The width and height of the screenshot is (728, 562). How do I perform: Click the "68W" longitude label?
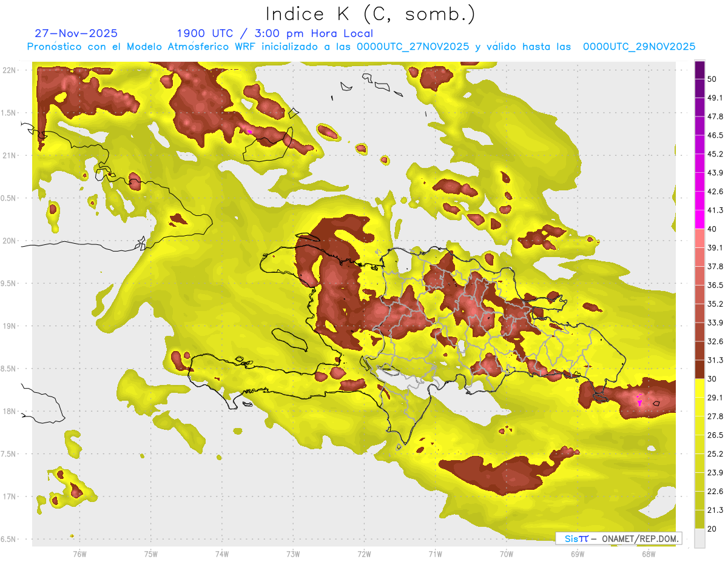[649, 553]
